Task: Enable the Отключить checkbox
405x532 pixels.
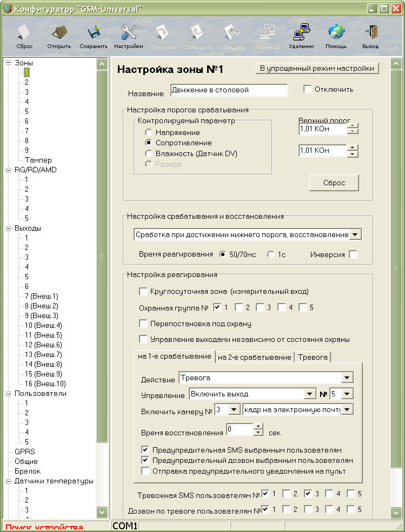Action: (x=308, y=89)
